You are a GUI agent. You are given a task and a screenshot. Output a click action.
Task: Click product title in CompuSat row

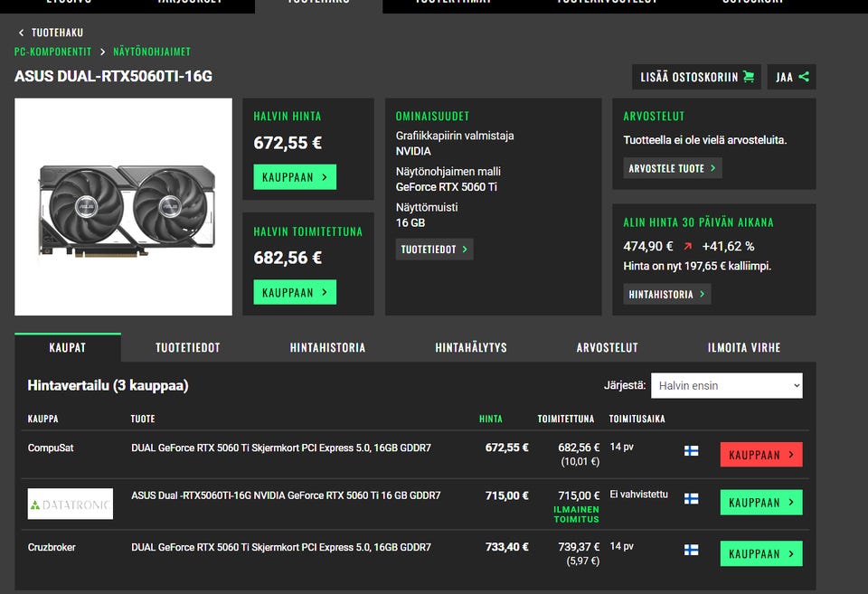coord(280,448)
